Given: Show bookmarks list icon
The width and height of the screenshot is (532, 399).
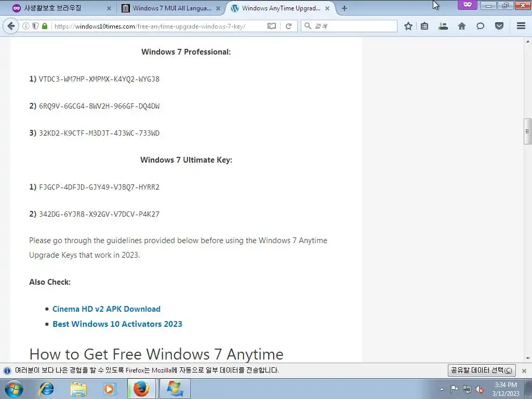Looking at the screenshot, I should coord(424,26).
